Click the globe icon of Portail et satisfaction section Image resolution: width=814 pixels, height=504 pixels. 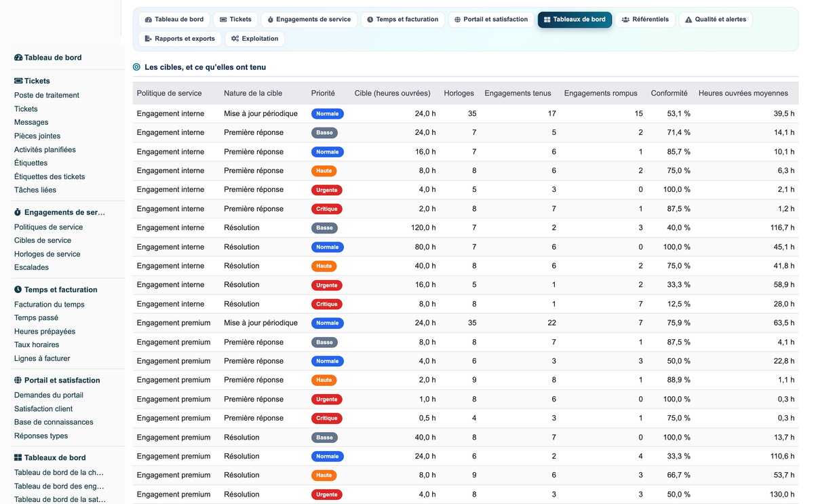coord(18,381)
